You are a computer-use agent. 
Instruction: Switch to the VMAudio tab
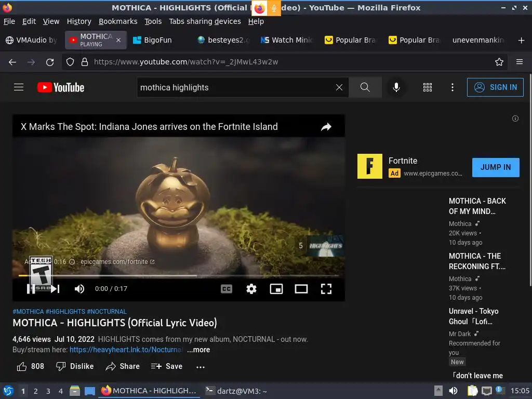[31, 40]
